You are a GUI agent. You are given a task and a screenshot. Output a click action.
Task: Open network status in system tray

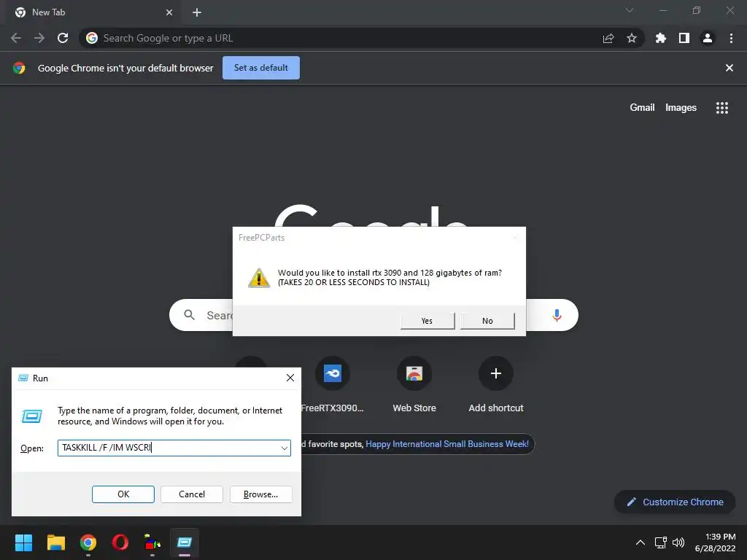point(660,542)
